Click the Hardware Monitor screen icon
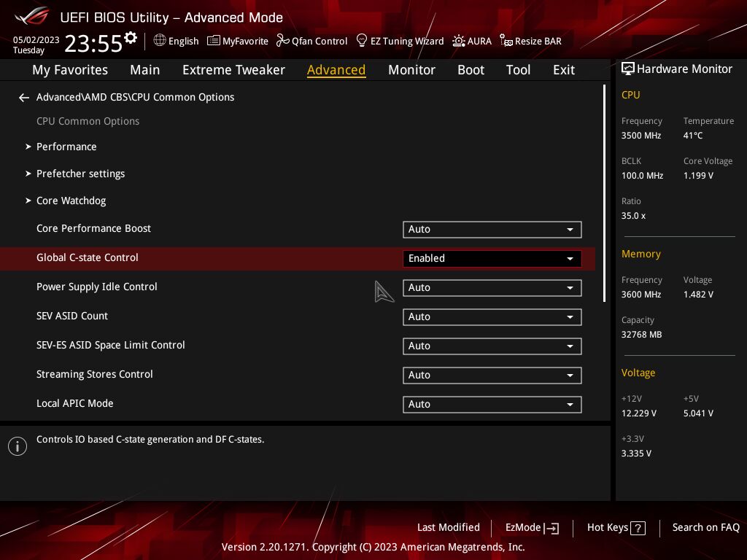This screenshot has height=560, width=747. click(628, 69)
